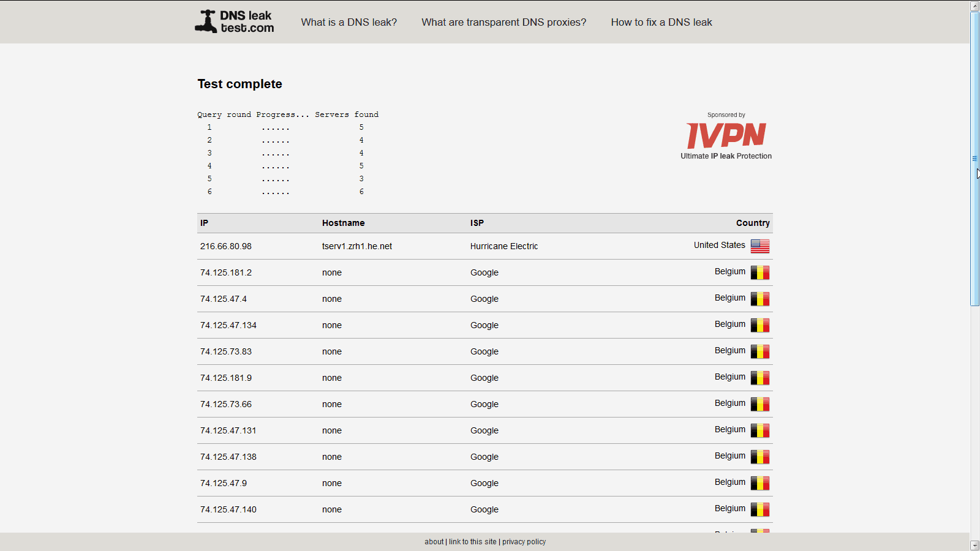Click the United States flag icon

[x=760, y=246]
